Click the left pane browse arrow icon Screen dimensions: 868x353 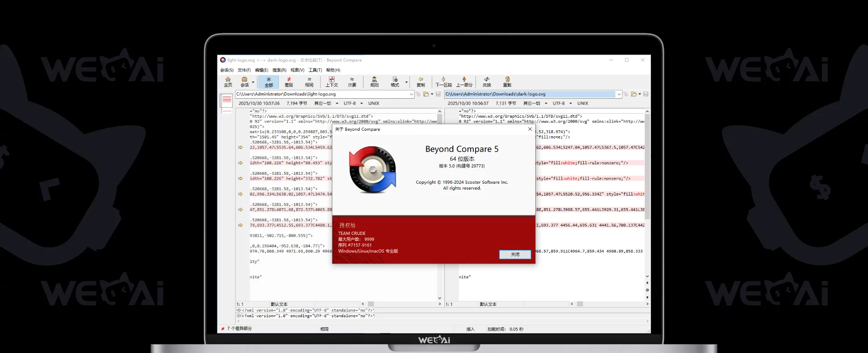(x=418, y=94)
